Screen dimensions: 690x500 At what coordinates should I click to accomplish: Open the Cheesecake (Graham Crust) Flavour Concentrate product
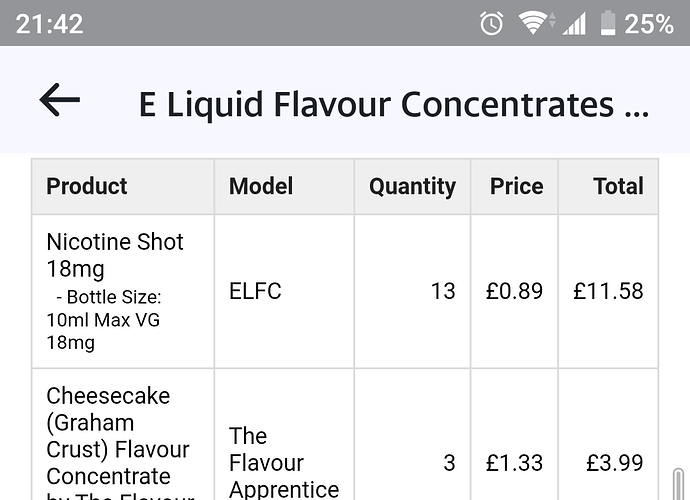(x=121, y=442)
